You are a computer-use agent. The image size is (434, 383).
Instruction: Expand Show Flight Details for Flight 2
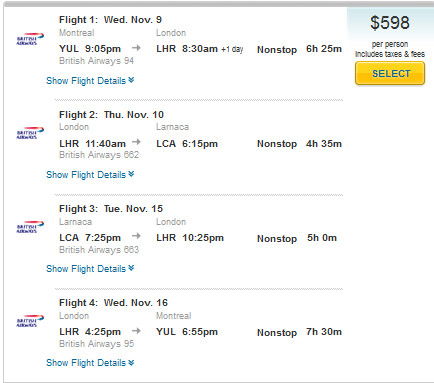(90, 175)
